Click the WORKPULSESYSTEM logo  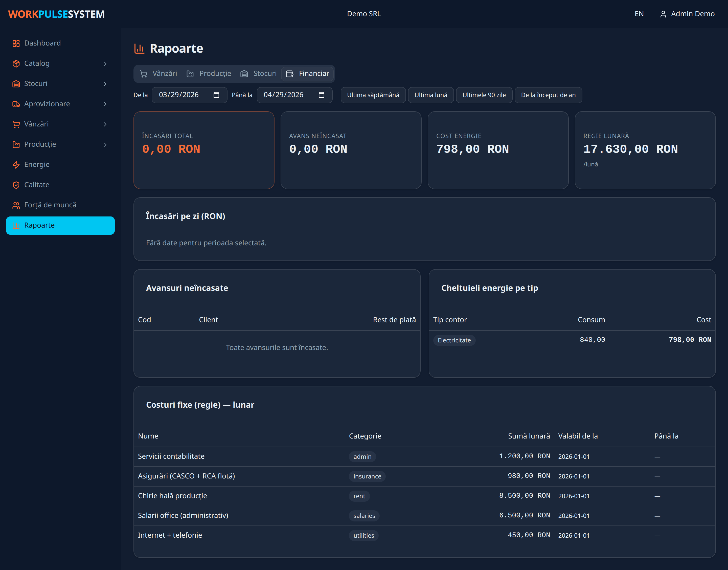[x=56, y=14]
